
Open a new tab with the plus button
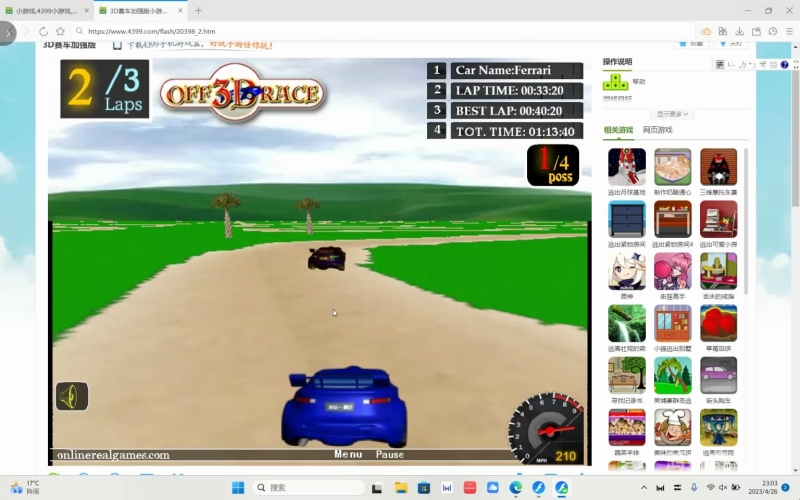198,10
